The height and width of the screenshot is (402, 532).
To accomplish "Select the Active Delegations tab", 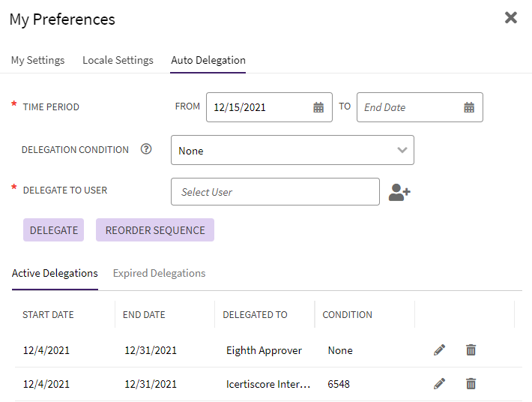I will [55, 273].
